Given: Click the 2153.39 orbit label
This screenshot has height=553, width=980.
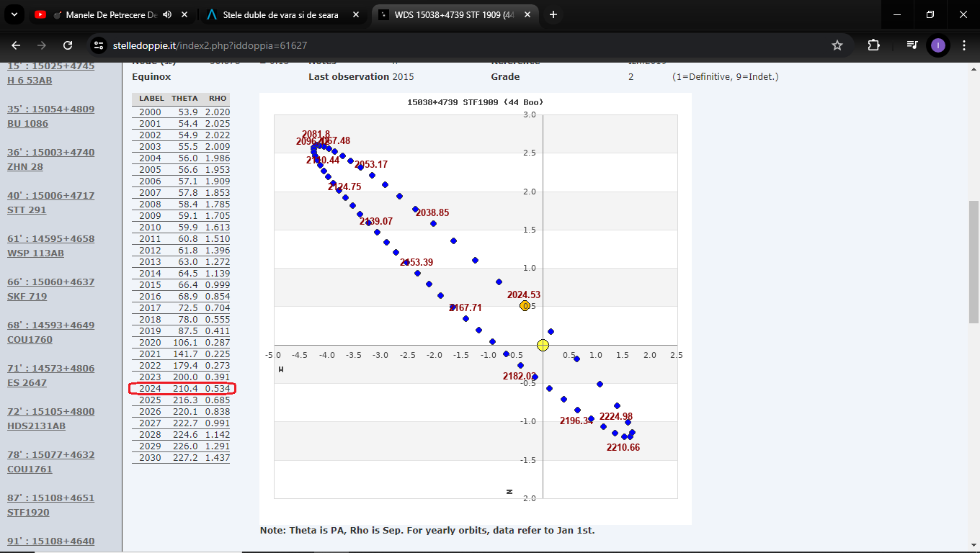Looking at the screenshot, I should 416,262.
